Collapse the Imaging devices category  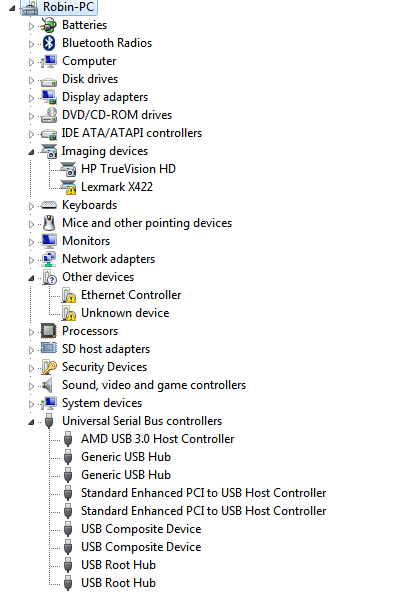[x=31, y=152]
